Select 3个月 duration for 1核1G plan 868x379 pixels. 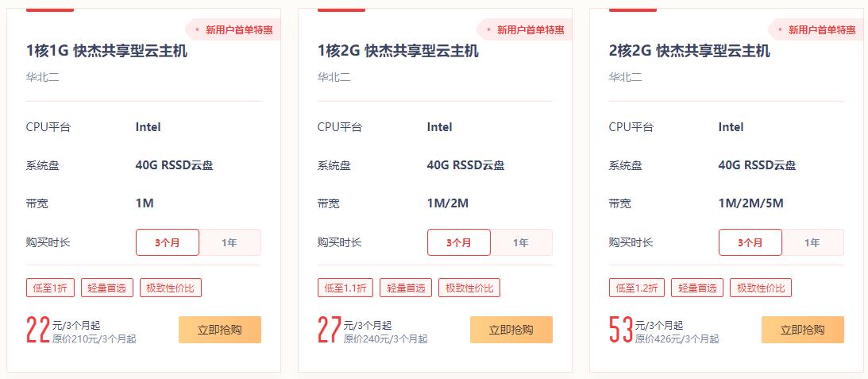tap(167, 242)
